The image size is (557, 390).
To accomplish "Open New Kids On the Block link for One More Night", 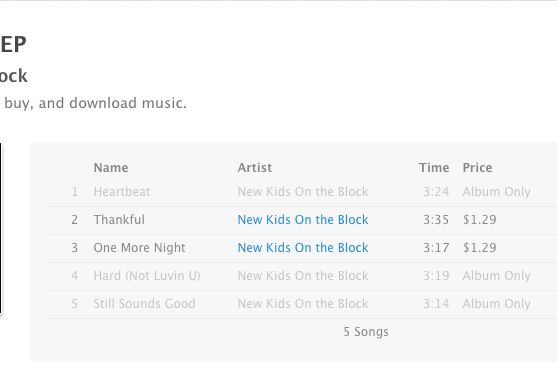I will (303, 248).
